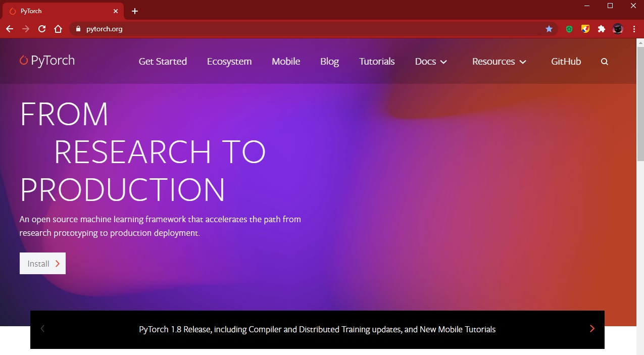Click the green shield extension icon
The height and width of the screenshot is (355, 644).
569,29
